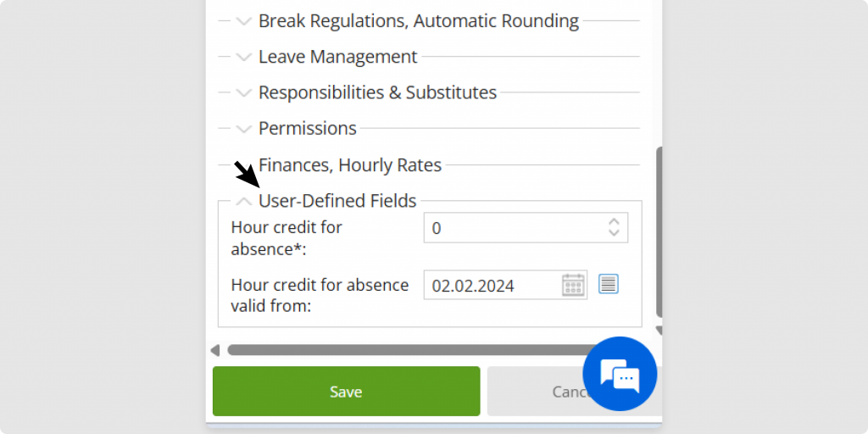Focus the Hour credit for absence field
The image size is (868, 434).
pyautogui.click(x=513, y=228)
